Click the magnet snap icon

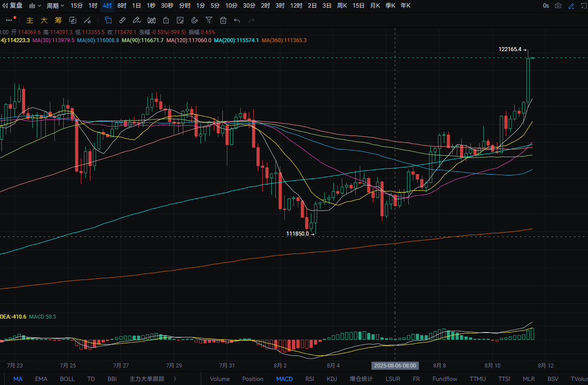(x=195, y=20)
